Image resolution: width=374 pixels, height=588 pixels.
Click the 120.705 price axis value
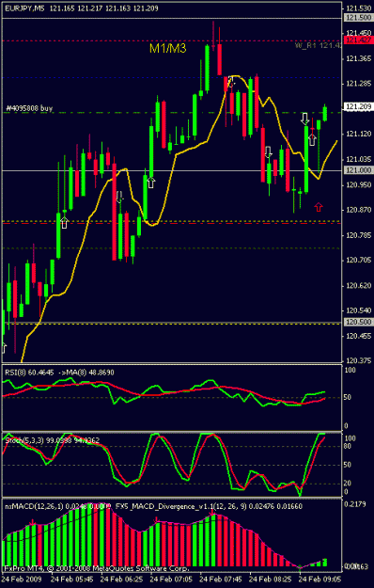point(358,261)
